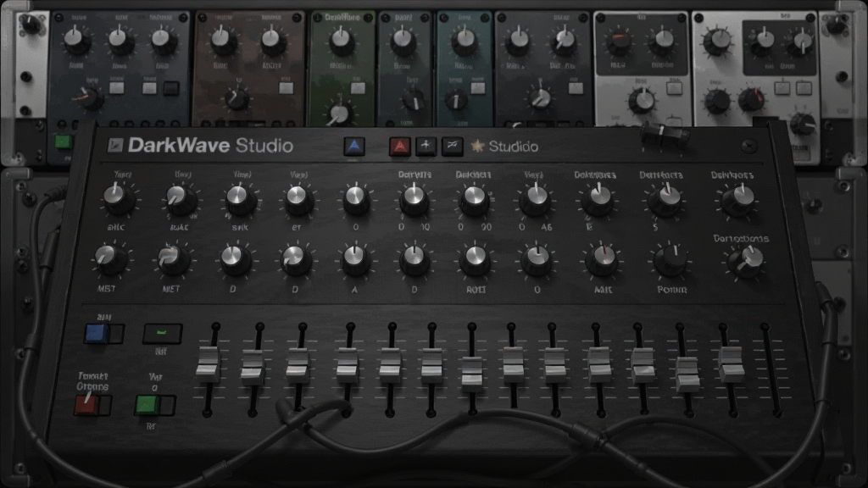Click the DarkWave Studio logo icon
The width and height of the screenshot is (868, 488).
coord(115,146)
